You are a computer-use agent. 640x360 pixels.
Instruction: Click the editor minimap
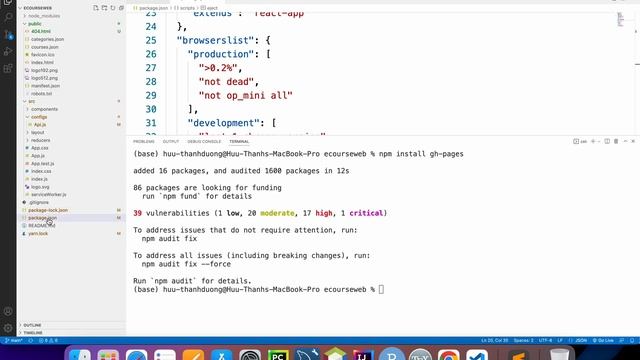pyautogui.click(x=620, y=19)
